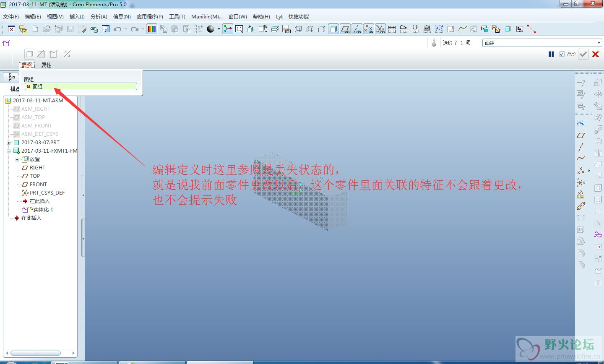Screen dimensions: 604x364
Task: Toggle datum planes display
Action: click(345, 29)
